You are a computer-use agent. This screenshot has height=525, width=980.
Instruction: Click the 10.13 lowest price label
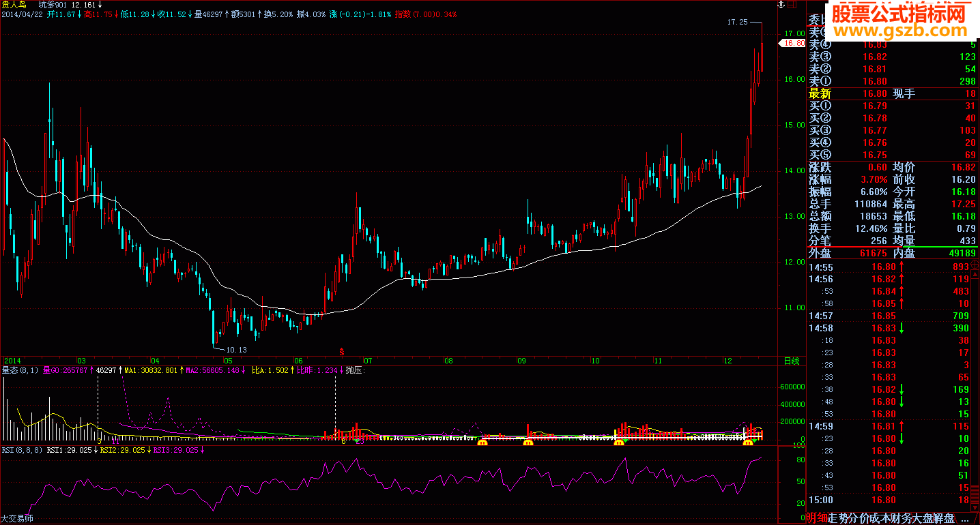click(236, 350)
